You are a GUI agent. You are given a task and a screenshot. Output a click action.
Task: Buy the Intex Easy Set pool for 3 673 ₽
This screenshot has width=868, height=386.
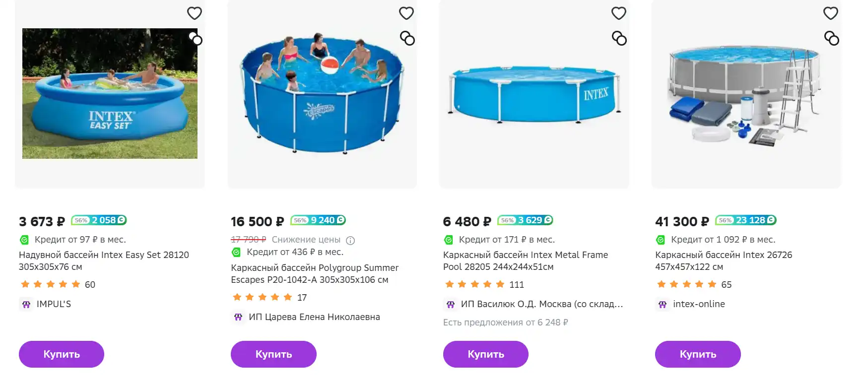62,354
